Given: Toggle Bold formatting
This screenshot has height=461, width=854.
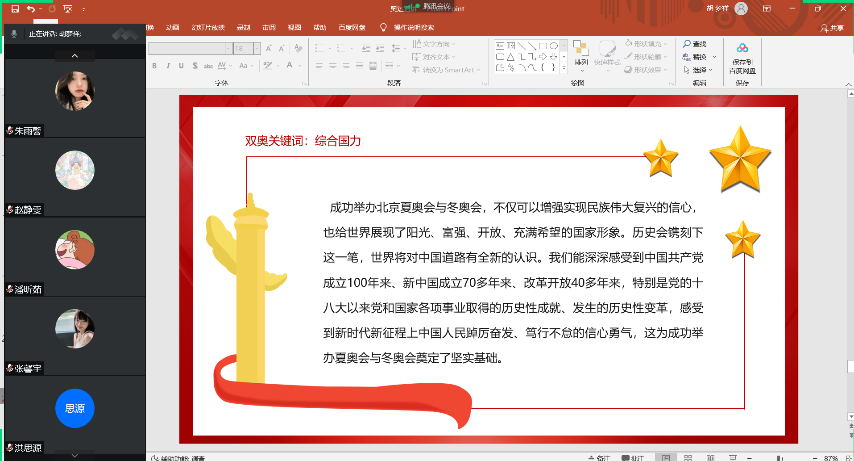Looking at the screenshot, I should 153,66.
